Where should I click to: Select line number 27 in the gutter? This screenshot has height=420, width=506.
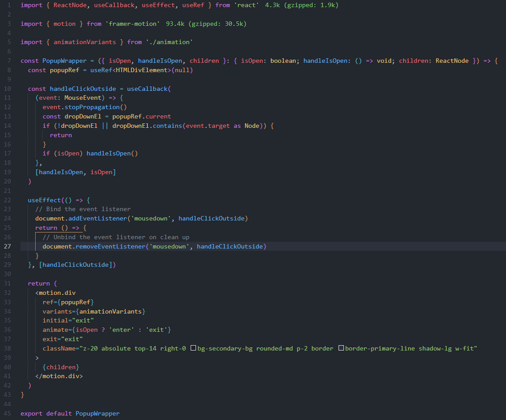coord(7,246)
